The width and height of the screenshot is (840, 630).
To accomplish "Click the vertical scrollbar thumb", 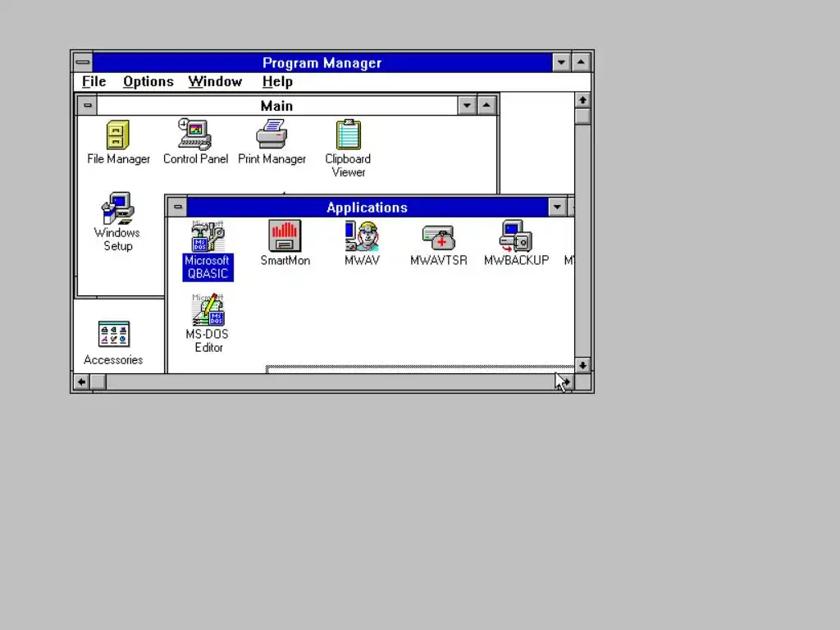I will [582, 116].
